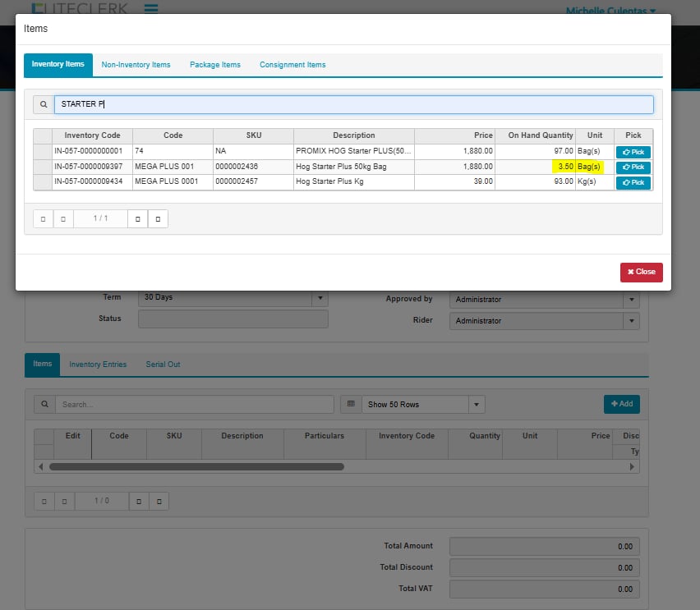Click the horizontal scrollbar of items table

pyautogui.click(x=197, y=466)
